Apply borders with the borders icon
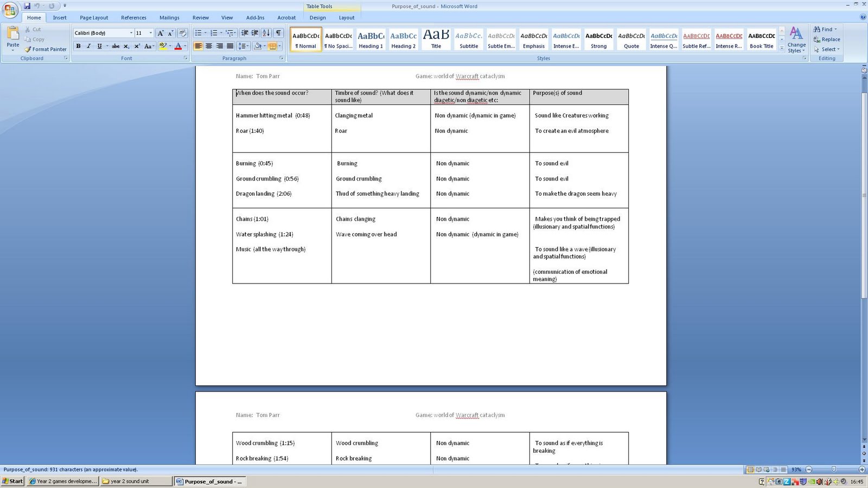 click(272, 46)
